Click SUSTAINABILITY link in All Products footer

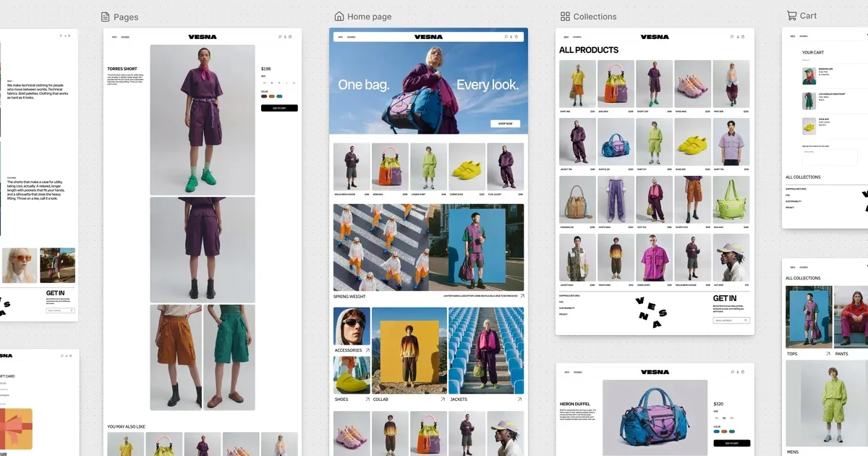pos(568,308)
